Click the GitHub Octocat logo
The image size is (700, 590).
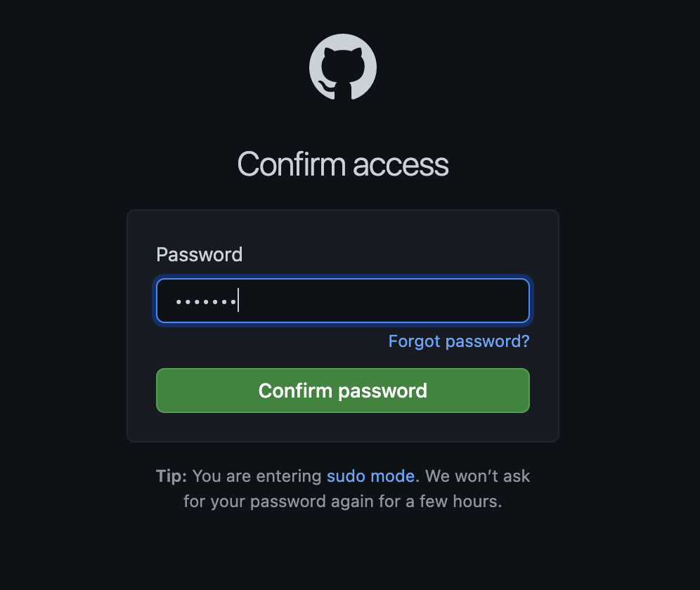pyautogui.click(x=343, y=68)
